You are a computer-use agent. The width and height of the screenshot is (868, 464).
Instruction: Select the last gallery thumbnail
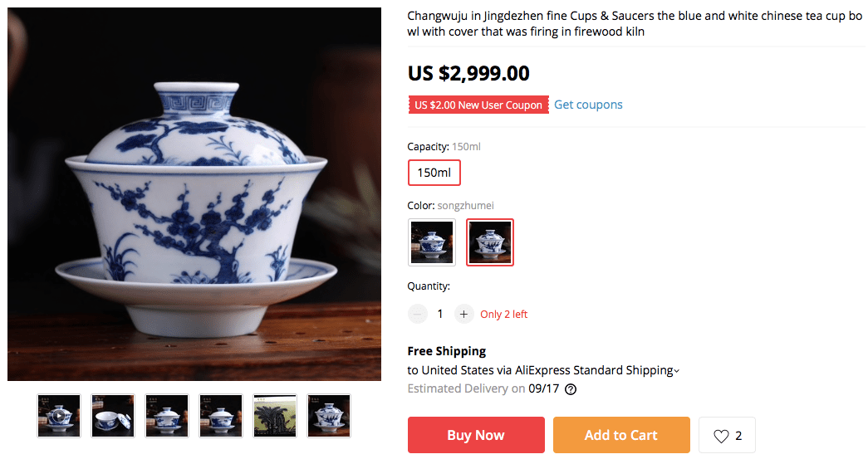click(x=329, y=415)
